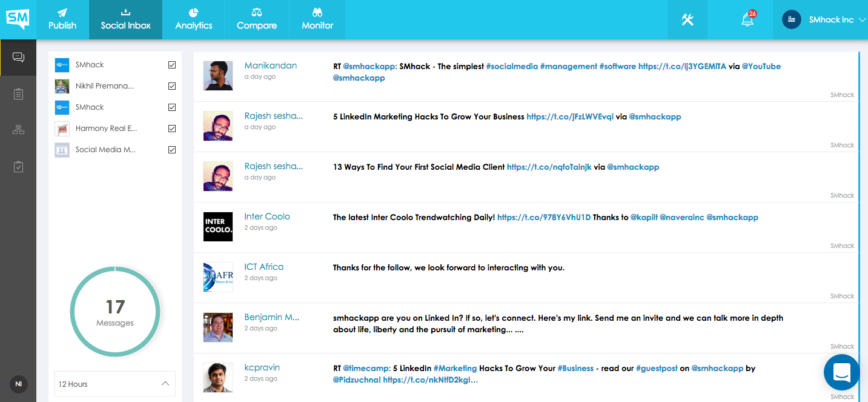Viewport: 868px width, 402px height.
Task: Open the Analytics tab
Action: 194,19
